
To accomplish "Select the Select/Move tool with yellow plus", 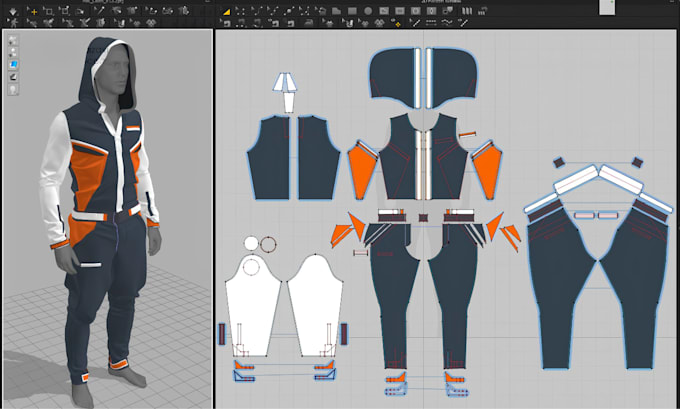I will (x=33, y=12).
